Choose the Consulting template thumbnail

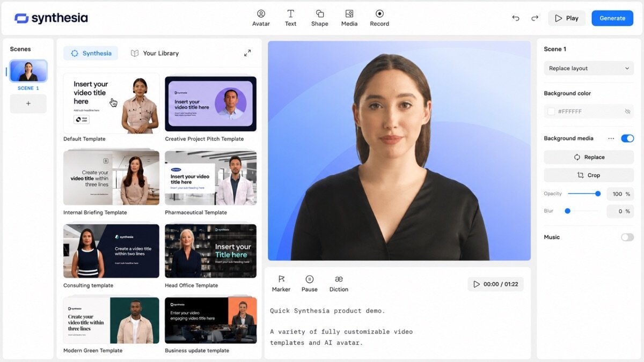pyautogui.click(x=111, y=251)
